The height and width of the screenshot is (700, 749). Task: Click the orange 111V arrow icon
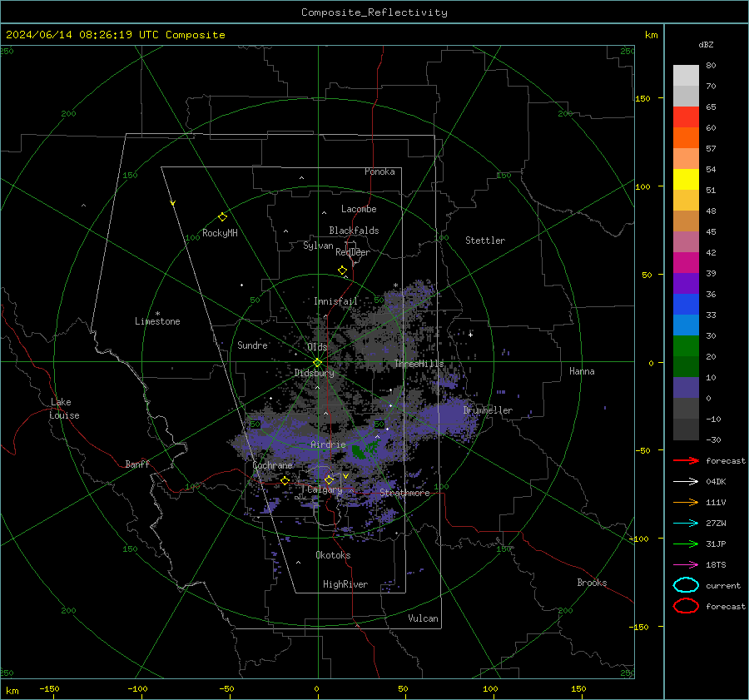[686, 502]
